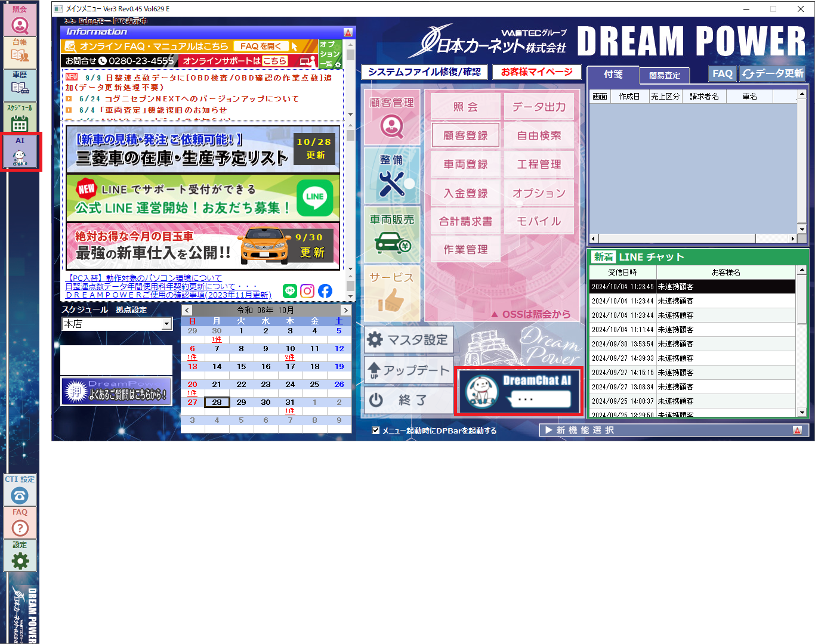Open the FAQ question-mark icon in the sidebar
Viewport: 815px width, 644px height.
click(x=20, y=523)
